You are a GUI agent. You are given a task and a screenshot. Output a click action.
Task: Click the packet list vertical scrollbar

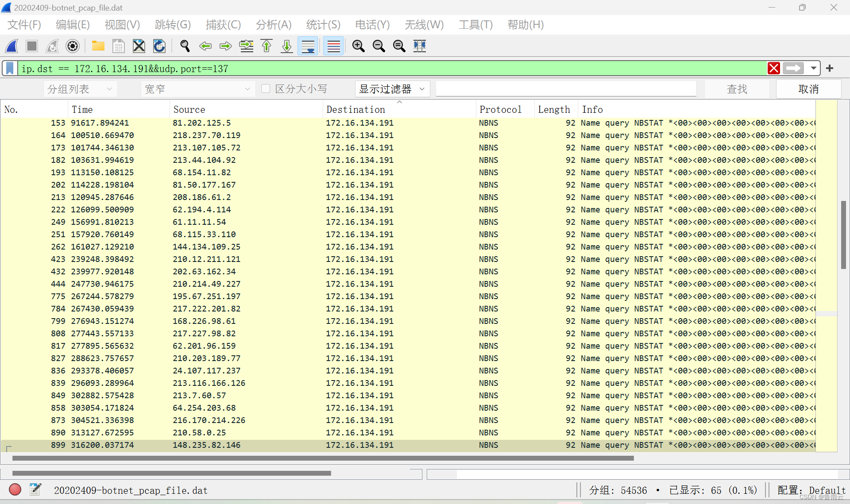[x=843, y=235]
